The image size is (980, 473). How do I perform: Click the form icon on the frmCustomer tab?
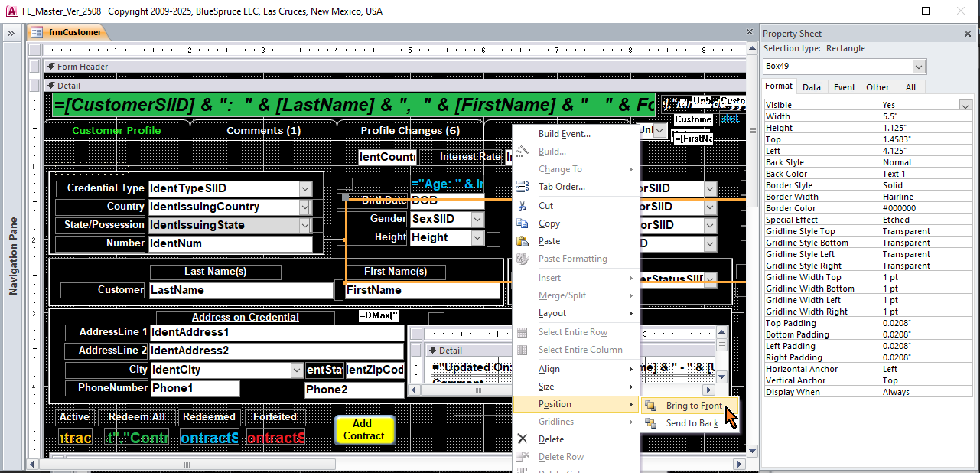(37, 32)
